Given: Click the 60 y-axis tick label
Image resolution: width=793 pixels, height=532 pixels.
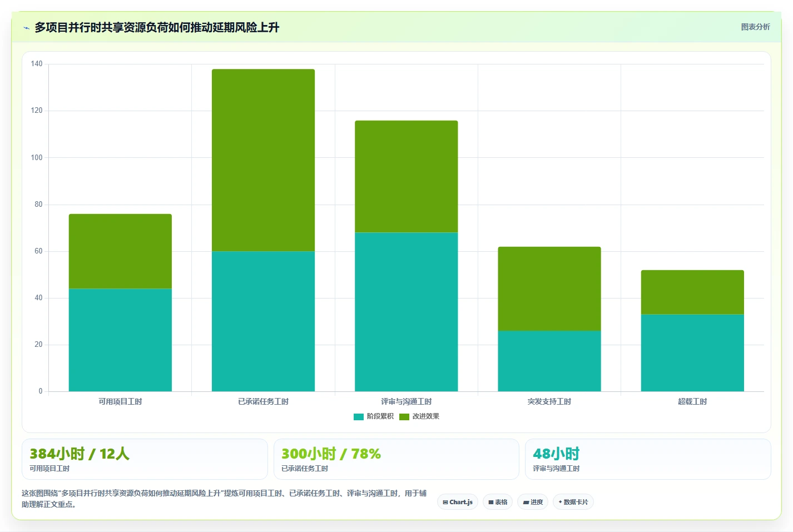Looking at the screenshot, I should (38, 251).
